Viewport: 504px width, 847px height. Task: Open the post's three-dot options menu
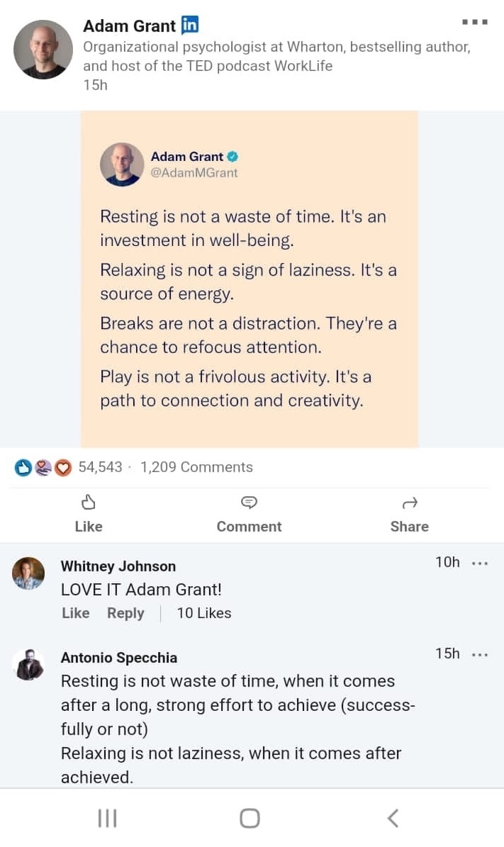[474, 22]
